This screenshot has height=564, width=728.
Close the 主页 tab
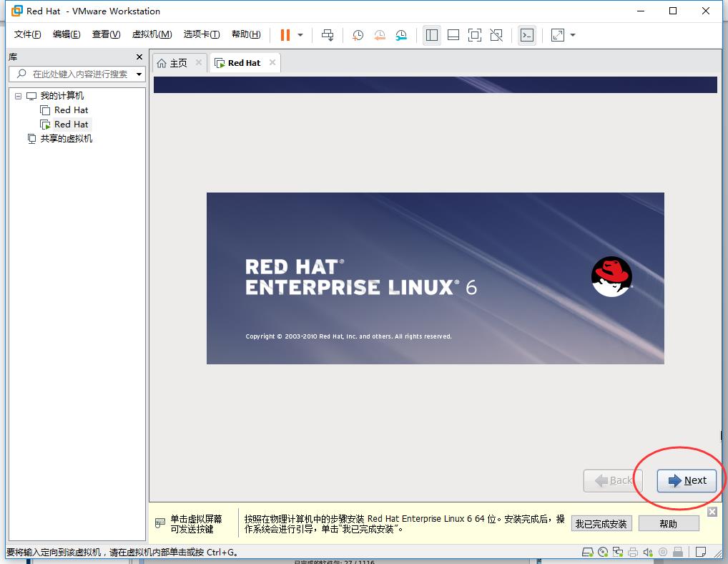pyautogui.click(x=199, y=62)
